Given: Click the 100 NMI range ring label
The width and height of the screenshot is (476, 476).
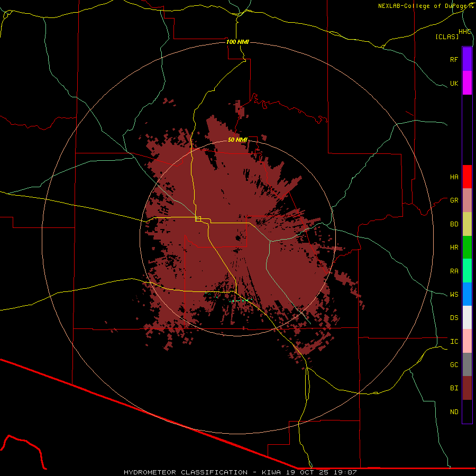Looking at the screenshot, I should tap(237, 42).
